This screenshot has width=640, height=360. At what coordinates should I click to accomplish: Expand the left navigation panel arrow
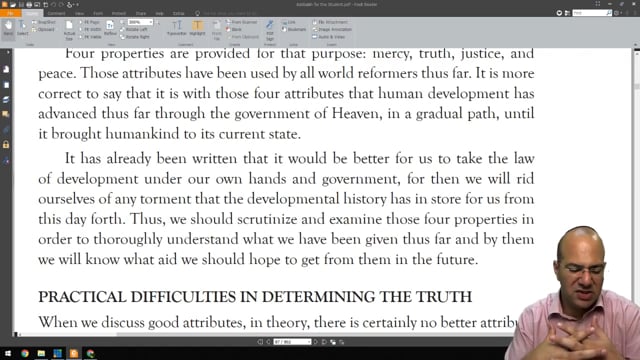coord(8,52)
